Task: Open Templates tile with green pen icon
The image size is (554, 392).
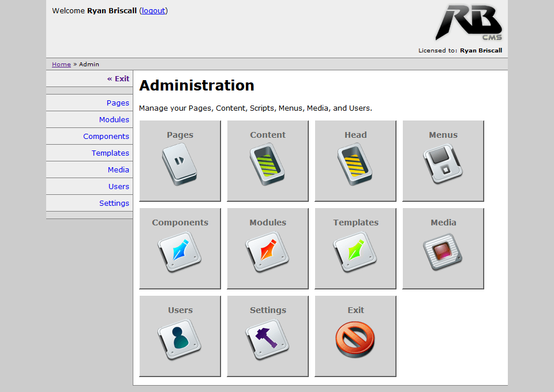Action: (x=355, y=252)
